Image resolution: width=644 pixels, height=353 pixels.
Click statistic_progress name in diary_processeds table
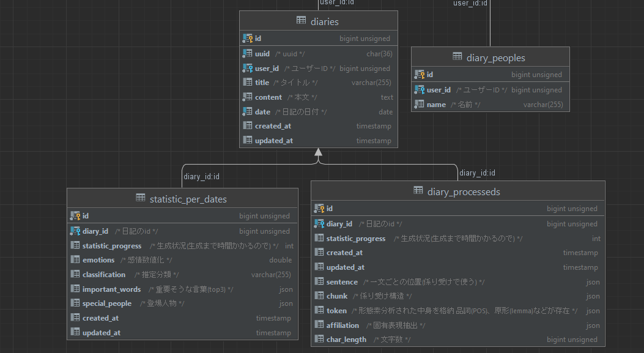[x=356, y=239]
